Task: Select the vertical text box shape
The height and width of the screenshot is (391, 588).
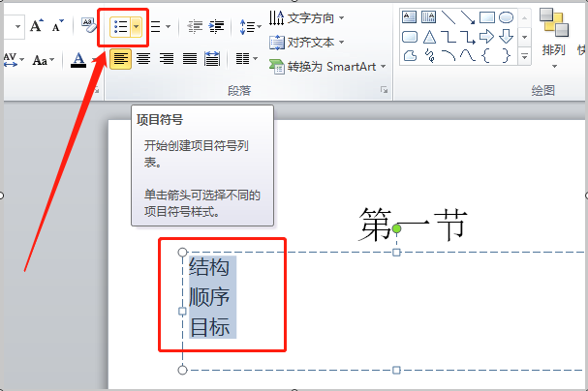Action: click(428, 16)
